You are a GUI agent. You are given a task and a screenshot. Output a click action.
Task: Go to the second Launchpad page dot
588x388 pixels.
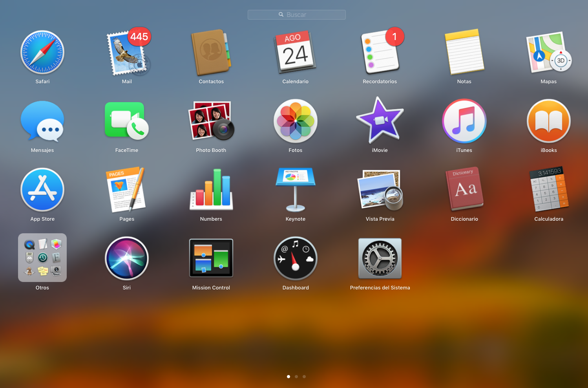(296, 377)
